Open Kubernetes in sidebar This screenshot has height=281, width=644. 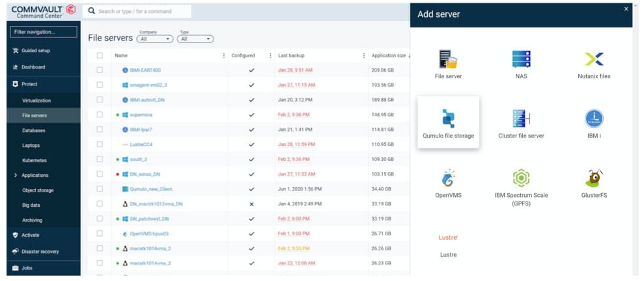(35, 160)
